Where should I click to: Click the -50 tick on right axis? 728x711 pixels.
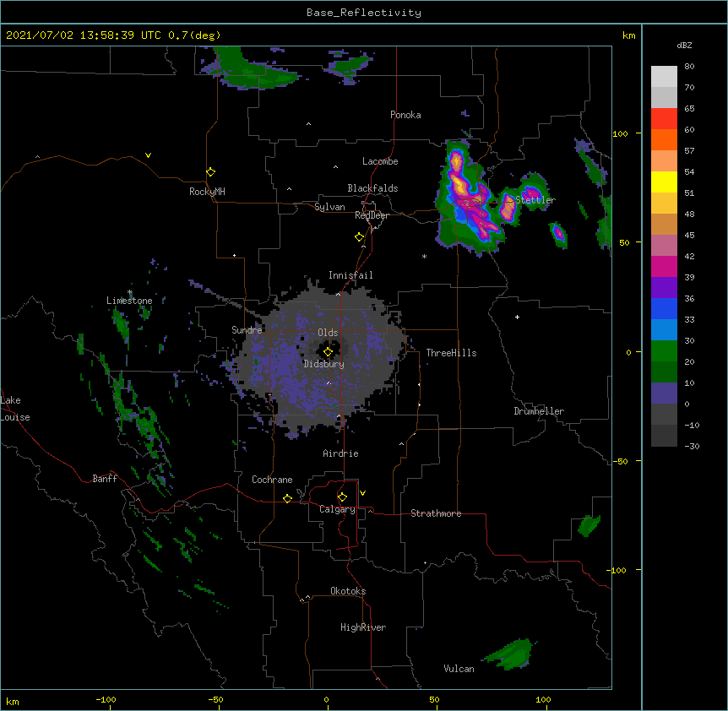pos(620,461)
